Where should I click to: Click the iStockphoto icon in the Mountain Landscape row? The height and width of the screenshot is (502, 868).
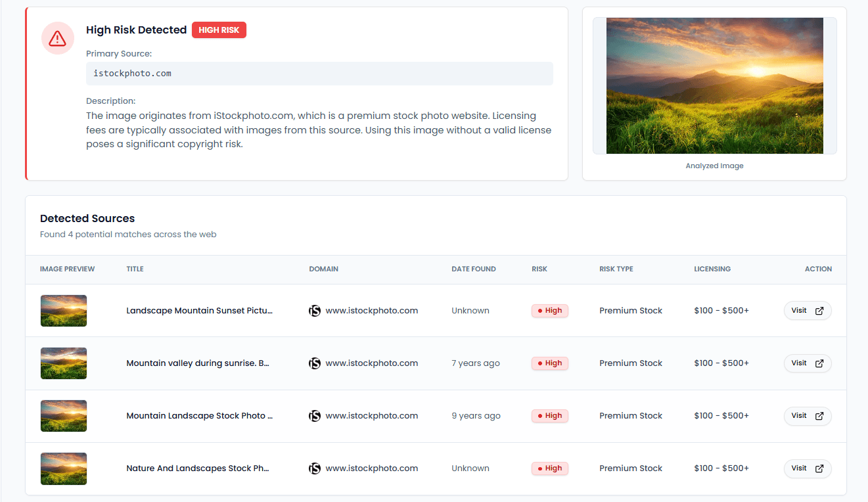314,415
